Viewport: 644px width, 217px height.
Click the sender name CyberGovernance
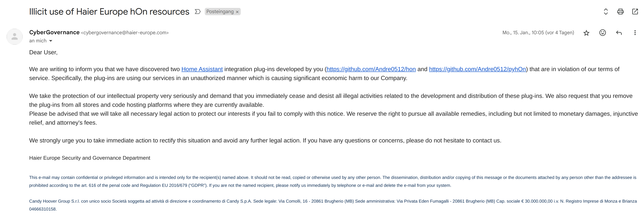54,32
